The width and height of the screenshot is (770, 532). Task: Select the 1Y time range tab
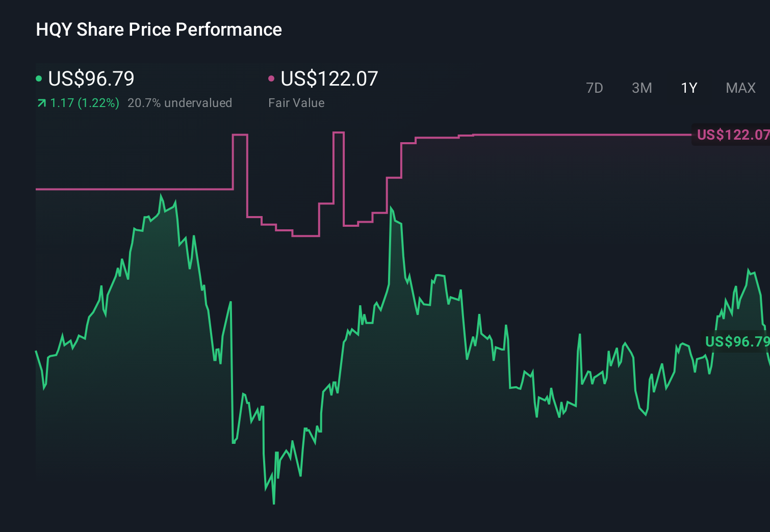tap(688, 88)
